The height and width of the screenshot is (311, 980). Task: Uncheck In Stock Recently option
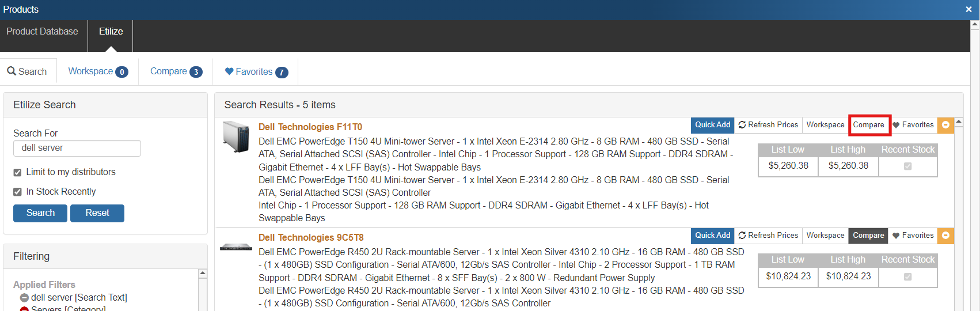[17, 192]
